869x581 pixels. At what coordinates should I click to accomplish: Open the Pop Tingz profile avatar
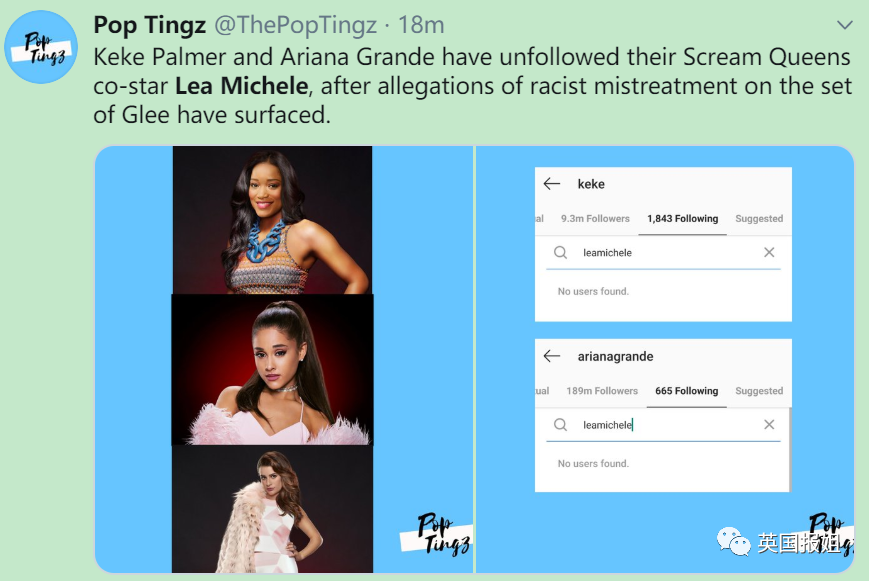(x=41, y=47)
